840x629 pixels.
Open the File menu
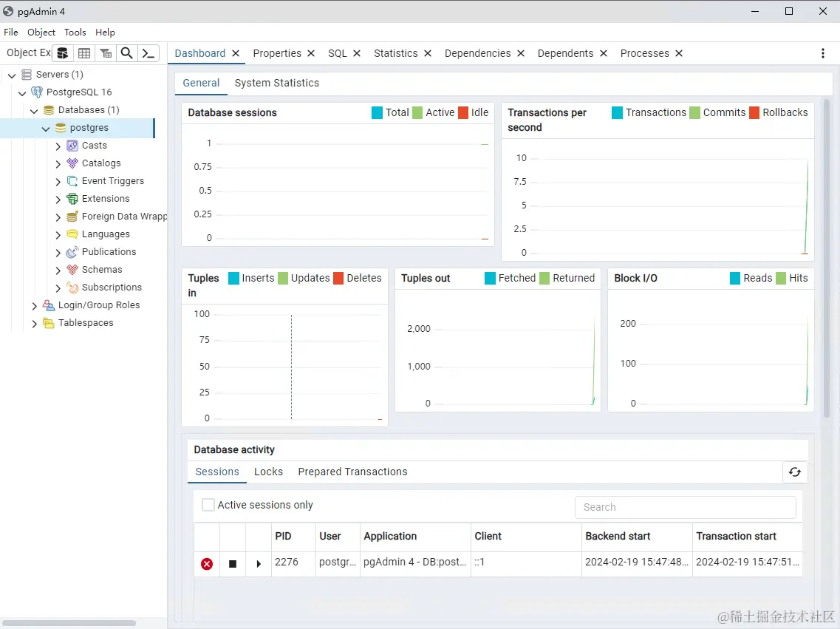click(x=11, y=32)
